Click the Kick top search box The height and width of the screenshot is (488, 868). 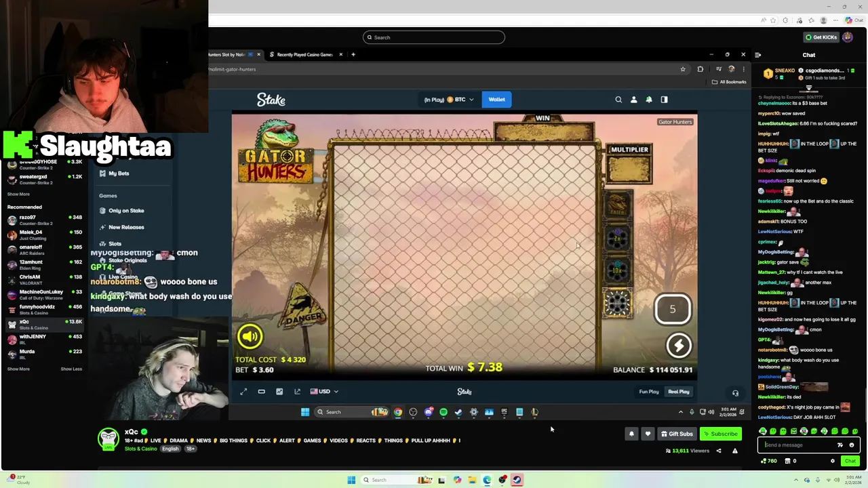(434, 37)
